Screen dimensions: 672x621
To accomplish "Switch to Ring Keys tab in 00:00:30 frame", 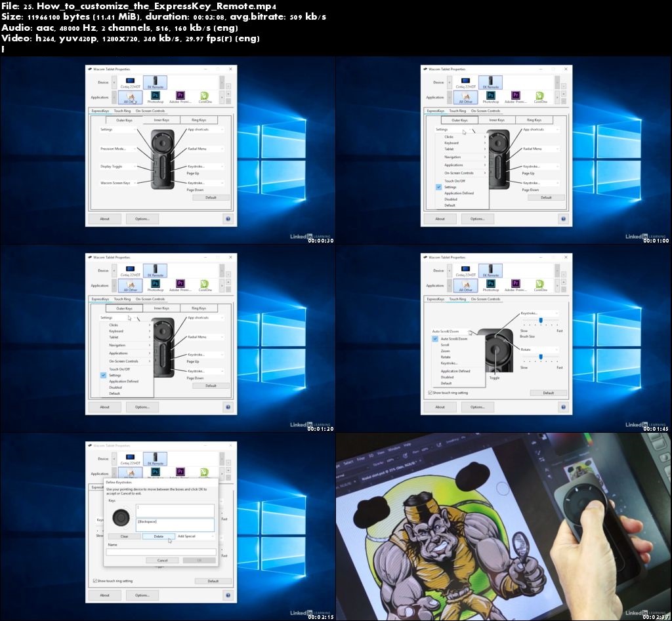I will pyautogui.click(x=199, y=121).
